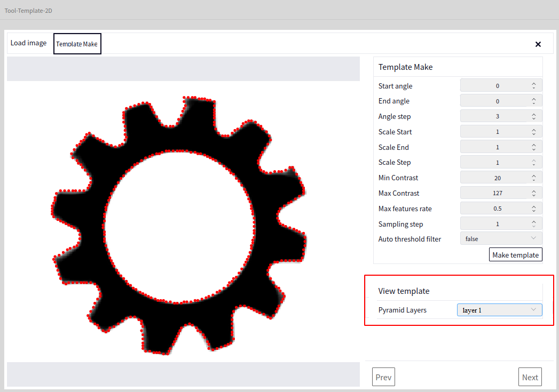Decrease End angle with down arrow
Image resolution: width=559 pixels, height=392 pixels.
(x=534, y=103)
